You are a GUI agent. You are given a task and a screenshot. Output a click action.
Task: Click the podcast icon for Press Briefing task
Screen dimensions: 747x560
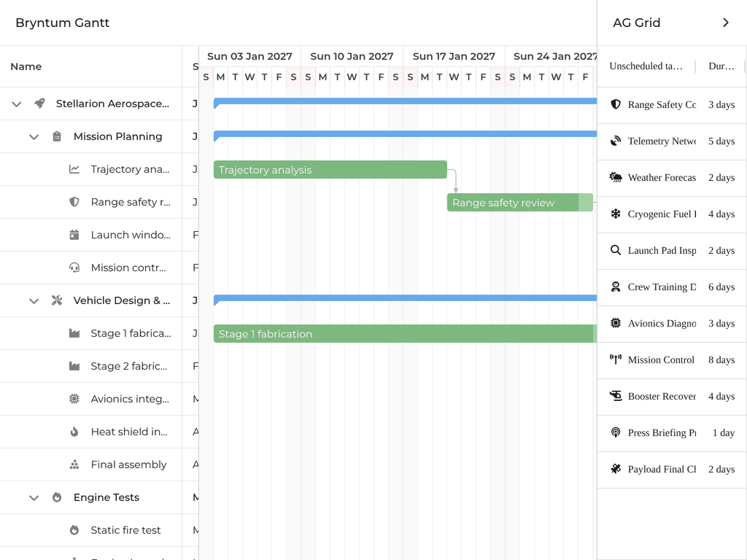616,432
